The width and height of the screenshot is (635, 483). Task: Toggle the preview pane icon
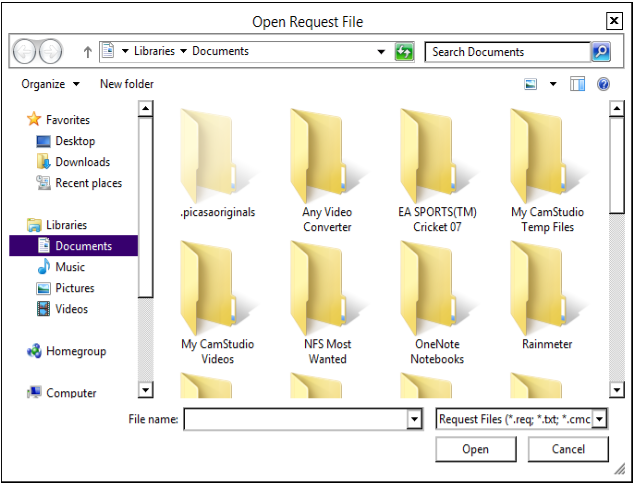tap(578, 84)
